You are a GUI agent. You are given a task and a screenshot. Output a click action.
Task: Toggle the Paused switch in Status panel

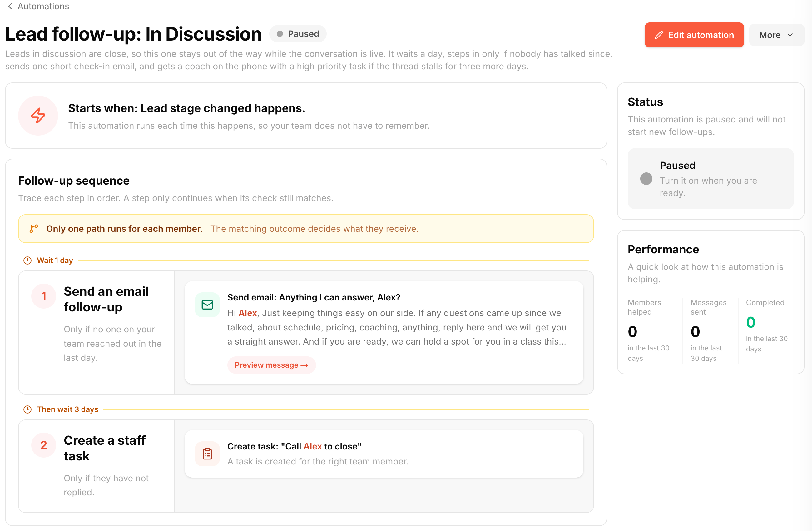point(646,178)
